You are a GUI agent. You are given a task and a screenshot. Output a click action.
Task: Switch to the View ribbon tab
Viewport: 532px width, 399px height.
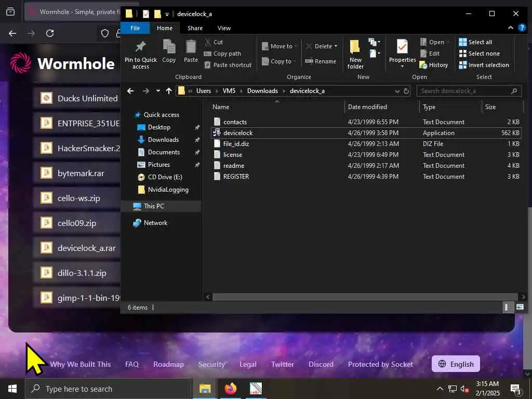click(224, 28)
